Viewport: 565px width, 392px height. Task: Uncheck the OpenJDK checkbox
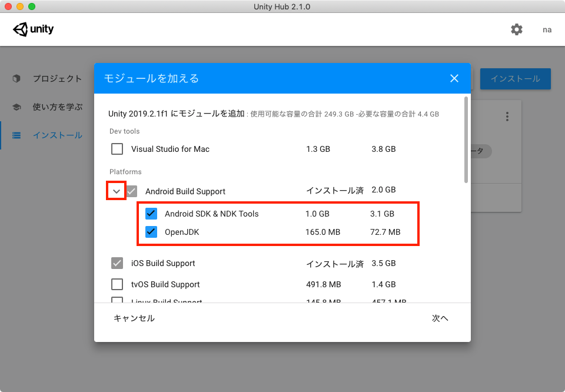151,232
